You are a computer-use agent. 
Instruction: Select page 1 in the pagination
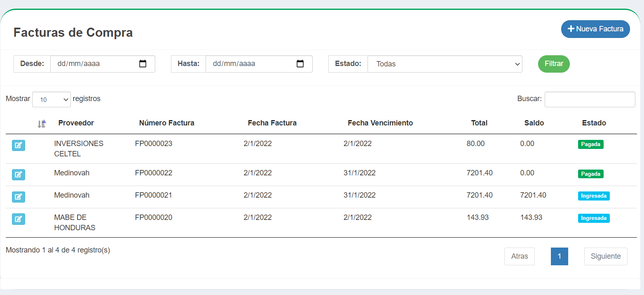click(x=559, y=256)
